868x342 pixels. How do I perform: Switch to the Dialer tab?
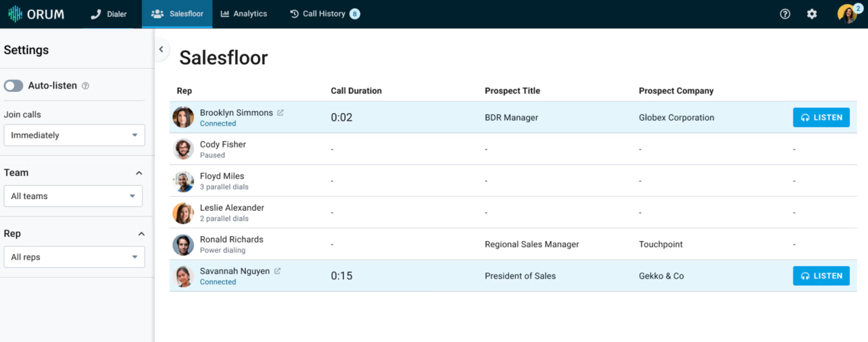109,14
